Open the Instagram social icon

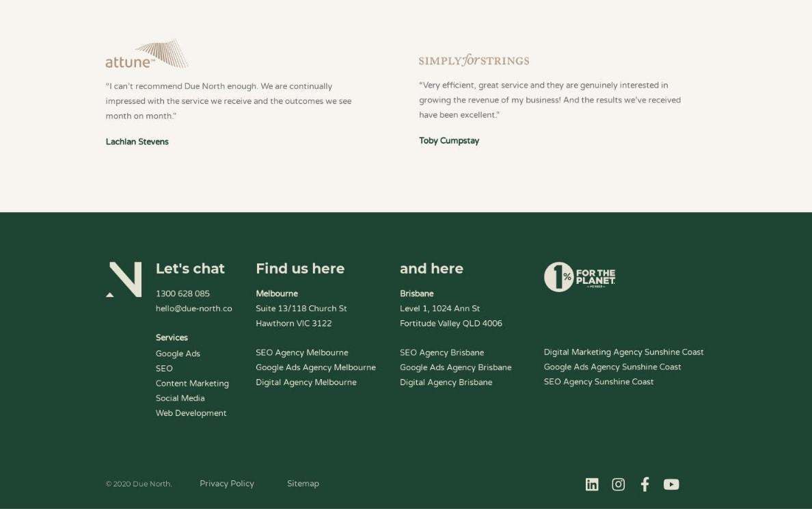pos(618,484)
